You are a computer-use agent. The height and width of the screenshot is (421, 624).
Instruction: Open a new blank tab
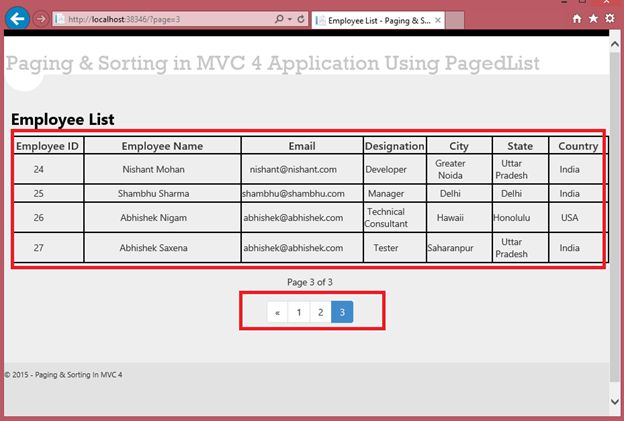coord(455,20)
